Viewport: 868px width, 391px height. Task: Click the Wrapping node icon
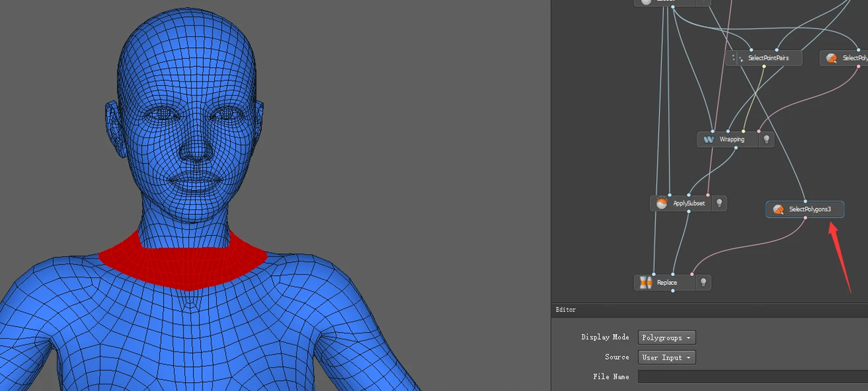709,139
